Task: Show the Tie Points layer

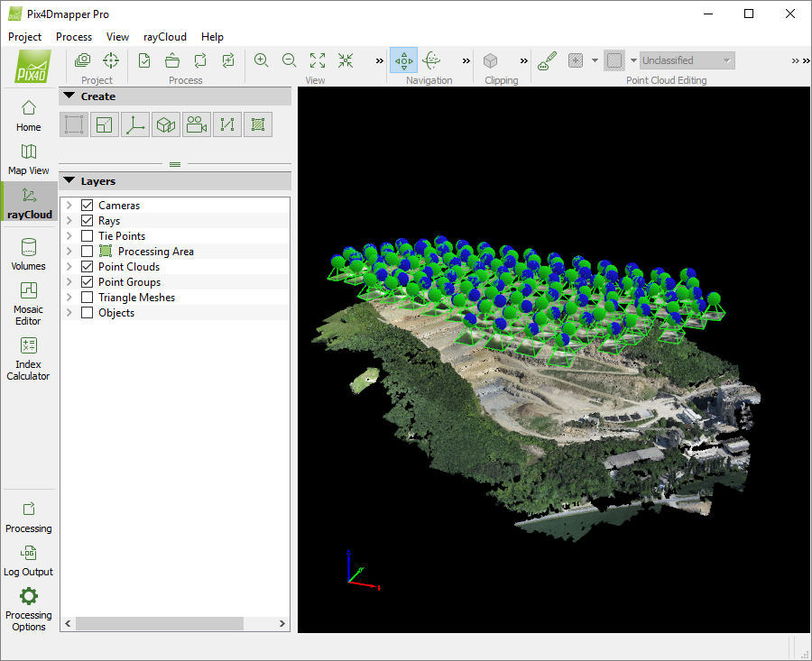Action: coord(86,235)
